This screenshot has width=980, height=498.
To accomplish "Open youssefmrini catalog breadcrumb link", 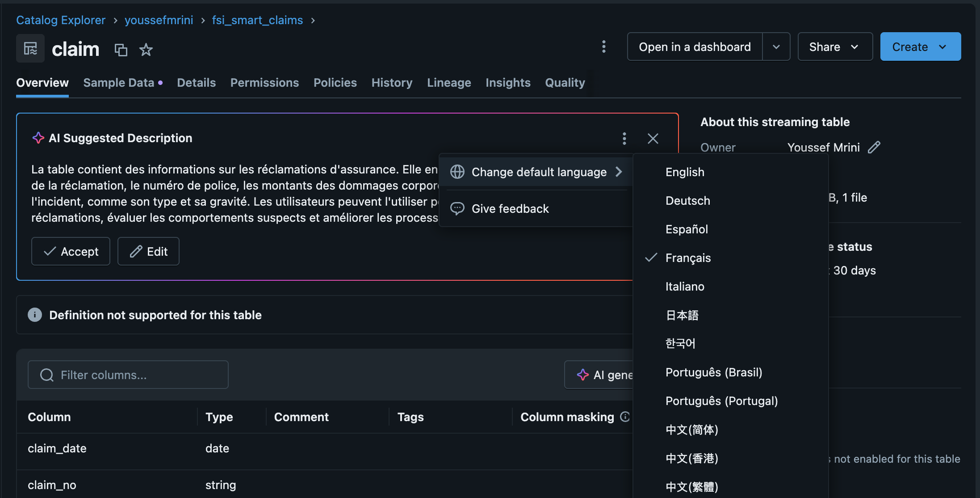I will (x=159, y=20).
